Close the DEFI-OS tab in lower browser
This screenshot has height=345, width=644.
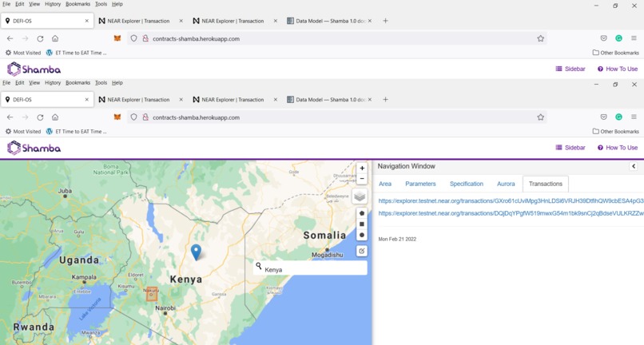[x=86, y=99]
